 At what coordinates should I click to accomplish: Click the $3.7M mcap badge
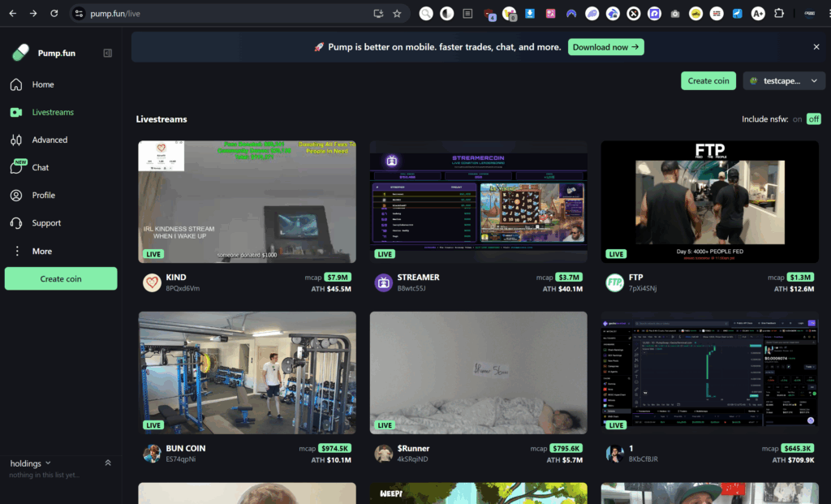pyautogui.click(x=569, y=278)
